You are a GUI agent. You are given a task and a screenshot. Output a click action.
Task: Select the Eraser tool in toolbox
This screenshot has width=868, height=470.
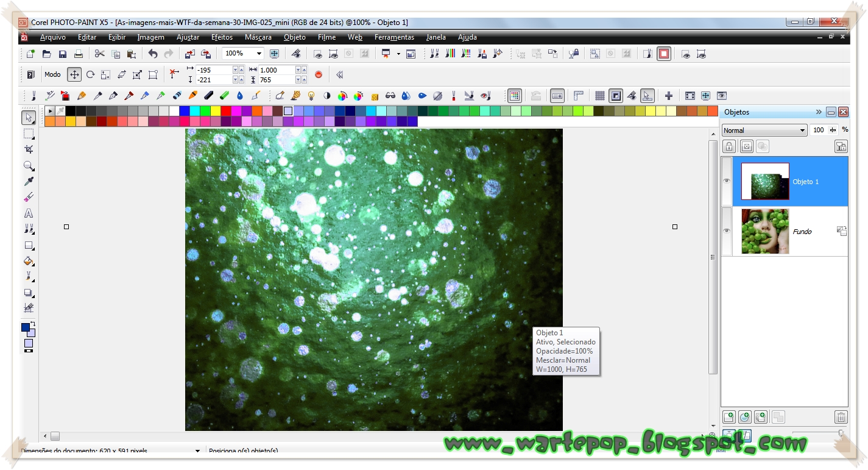tap(29, 197)
